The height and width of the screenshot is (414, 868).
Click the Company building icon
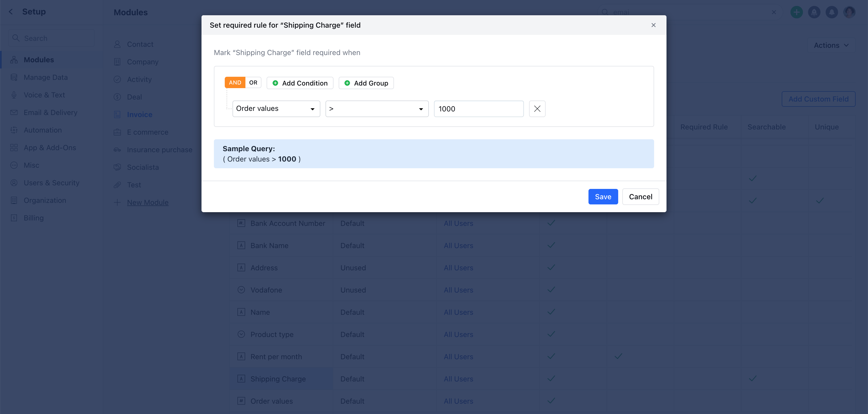tap(117, 62)
